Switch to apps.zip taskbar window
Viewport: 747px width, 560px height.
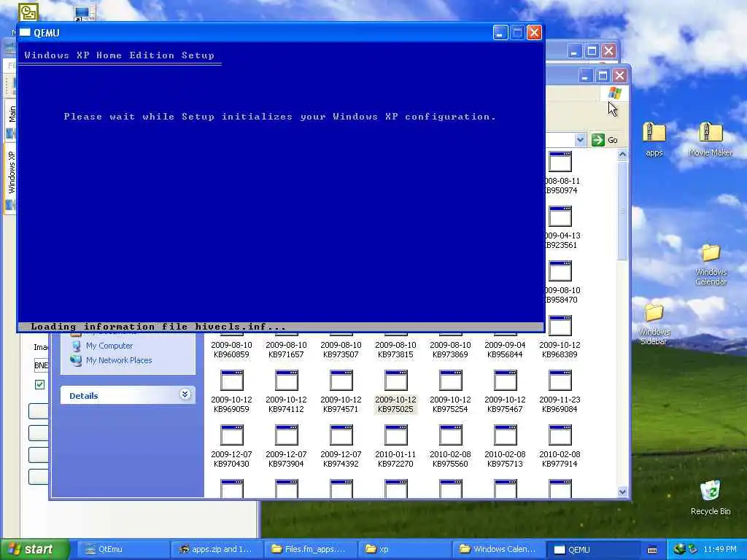click(x=217, y=550)
